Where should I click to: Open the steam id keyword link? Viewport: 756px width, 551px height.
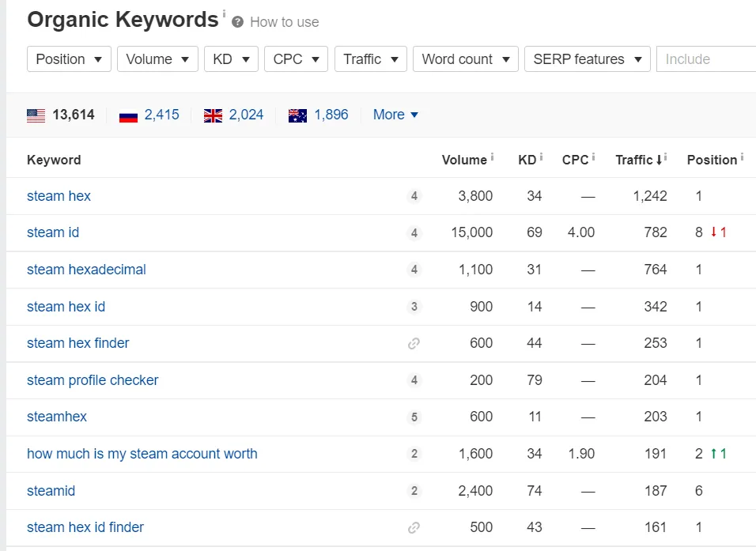click(53, 233)
